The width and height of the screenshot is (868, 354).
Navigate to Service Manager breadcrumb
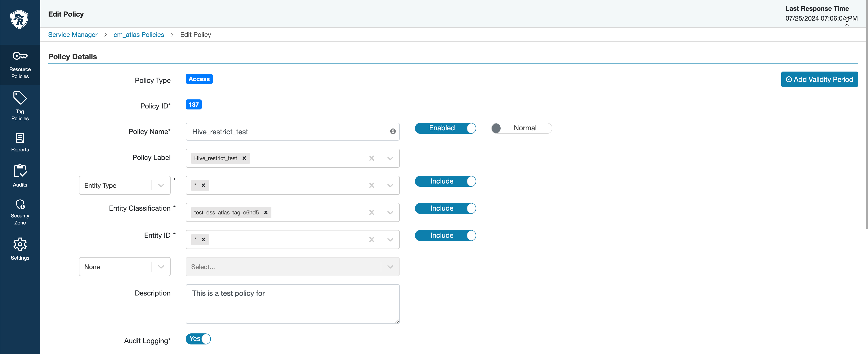tap(72, 35)
